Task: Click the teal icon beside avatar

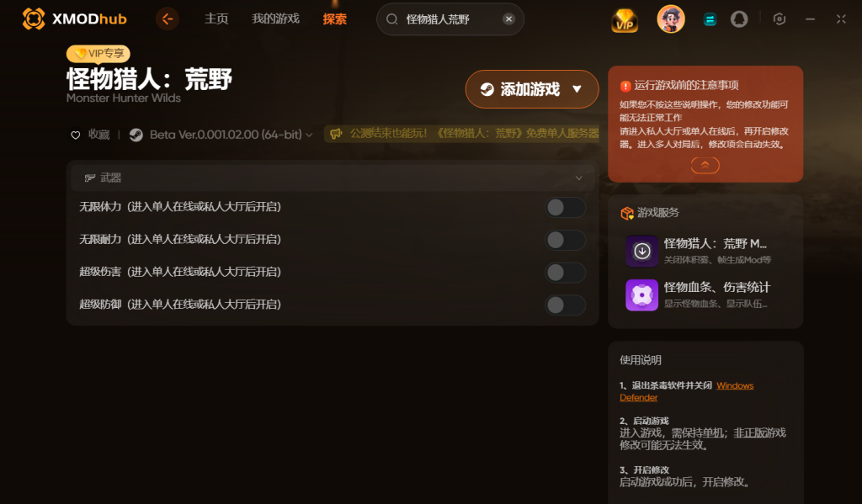Action: [x=710, y=20]
